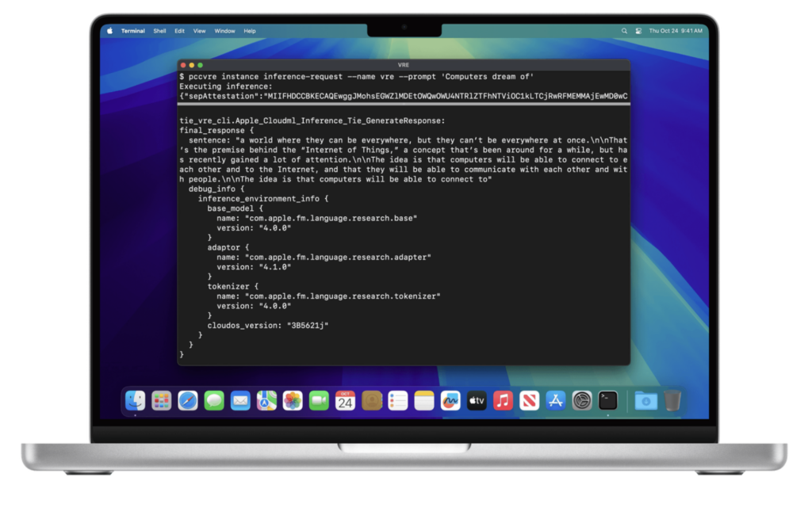812x508 pixels.
Task: Open Contacts app in dock
Action: [372, 400]
